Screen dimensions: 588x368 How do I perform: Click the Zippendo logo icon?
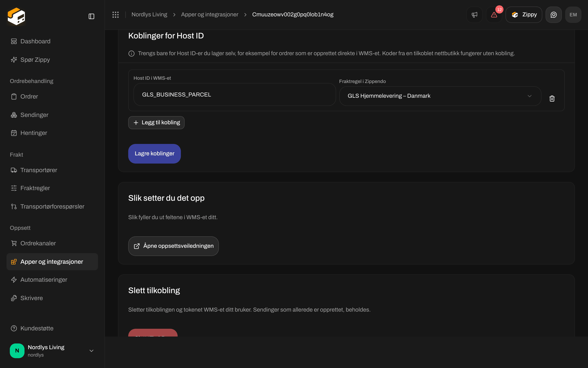pyautogui.click(x=16, y=16)
